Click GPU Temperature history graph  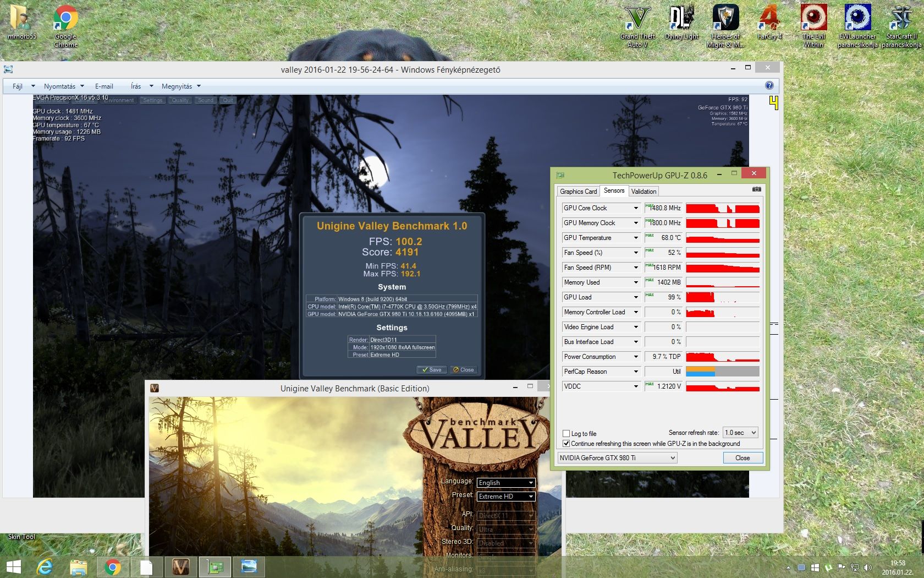[x=723, y=238]
